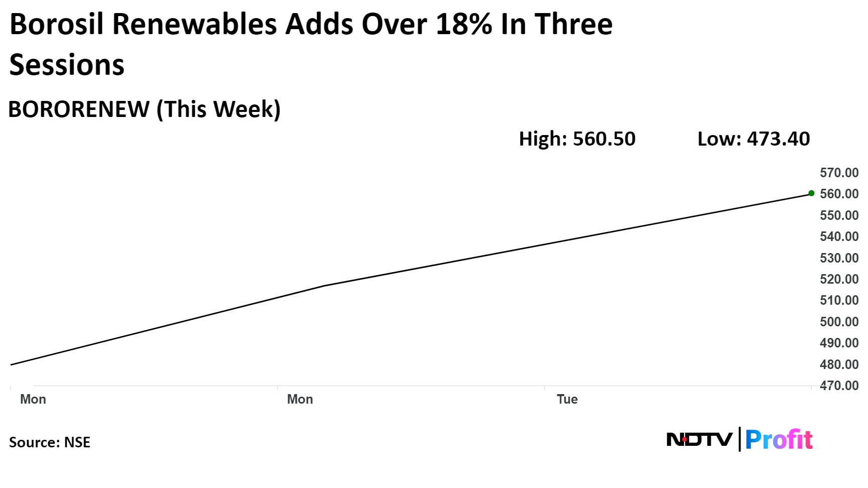Click the 480.00 axis value

coord(839,364)
